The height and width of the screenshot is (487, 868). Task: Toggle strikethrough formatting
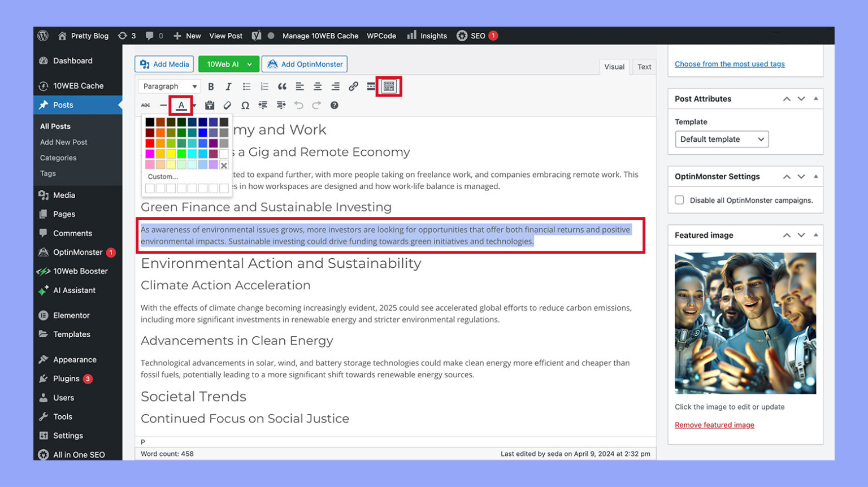pos(145,105)
